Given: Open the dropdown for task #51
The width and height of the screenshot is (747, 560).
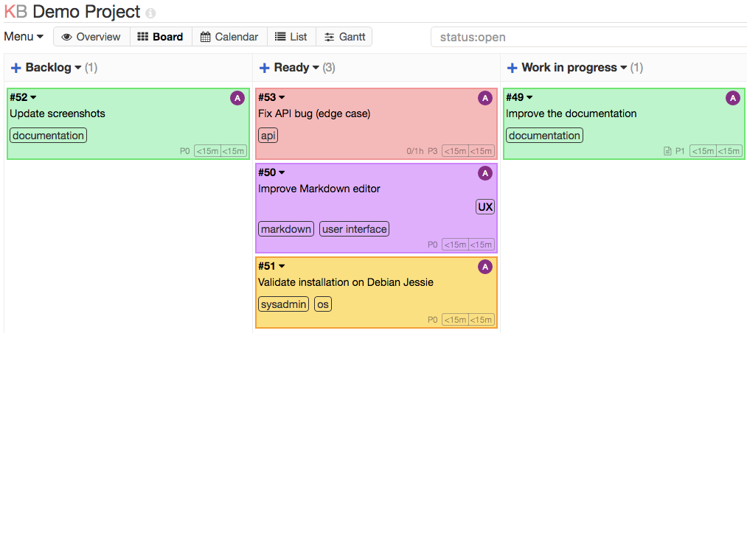Looking at the screenshot, I should click(x=282, y=266).
